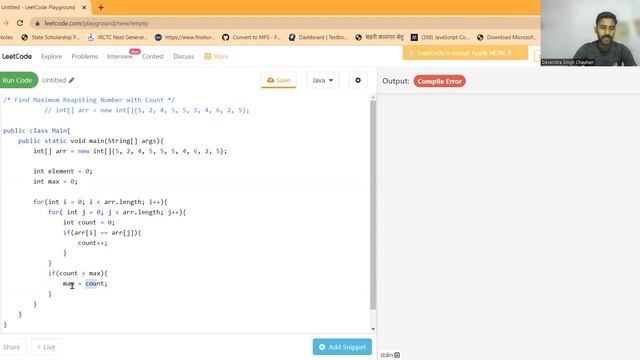Click the 'public class Main{' line
This screenshot has height=360, width=640.
pyautogui.click(x=37, y=131)
